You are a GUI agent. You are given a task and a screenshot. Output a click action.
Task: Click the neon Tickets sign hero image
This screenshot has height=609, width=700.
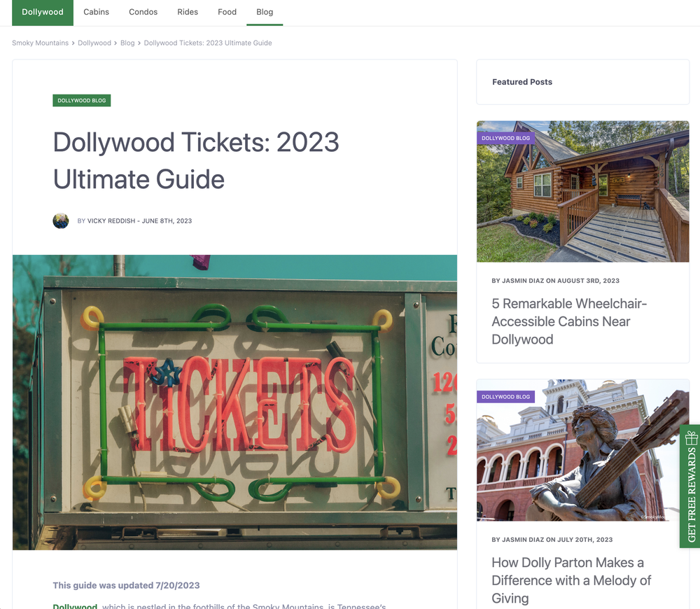[x=234, y=402]
